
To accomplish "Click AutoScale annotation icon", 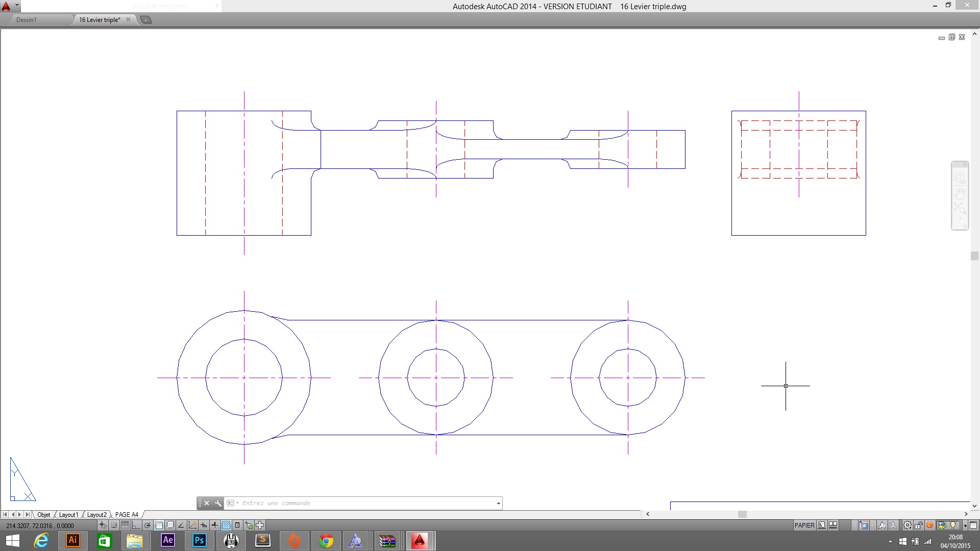I will pos(893,525).
